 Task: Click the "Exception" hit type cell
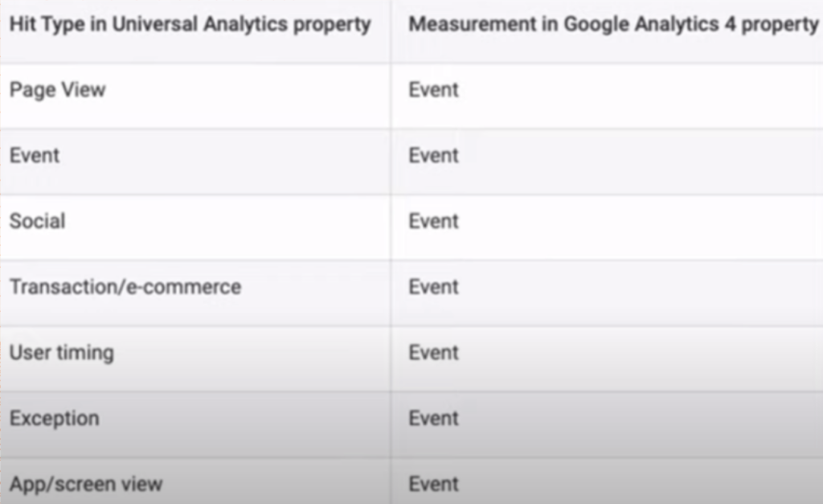54,419
